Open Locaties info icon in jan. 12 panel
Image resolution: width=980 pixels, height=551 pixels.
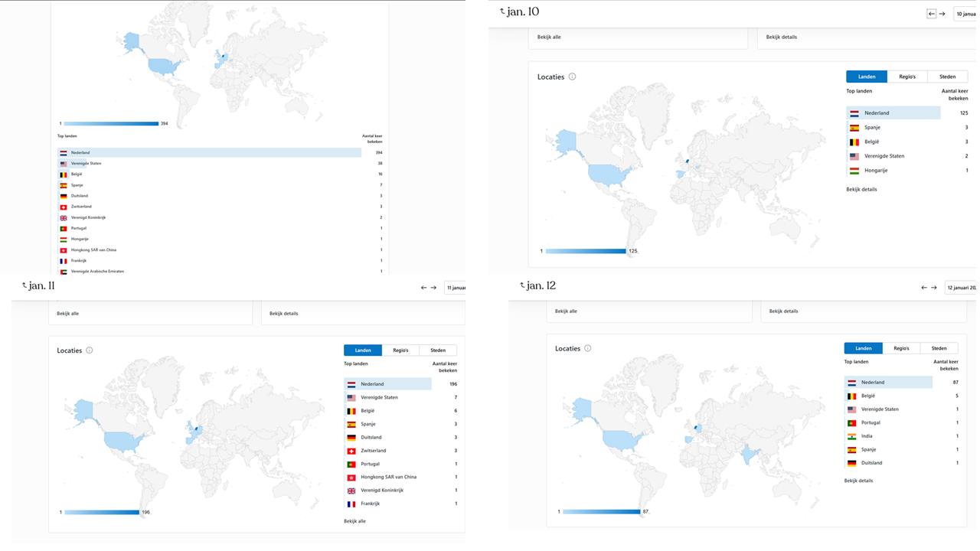tap(588, 348)
